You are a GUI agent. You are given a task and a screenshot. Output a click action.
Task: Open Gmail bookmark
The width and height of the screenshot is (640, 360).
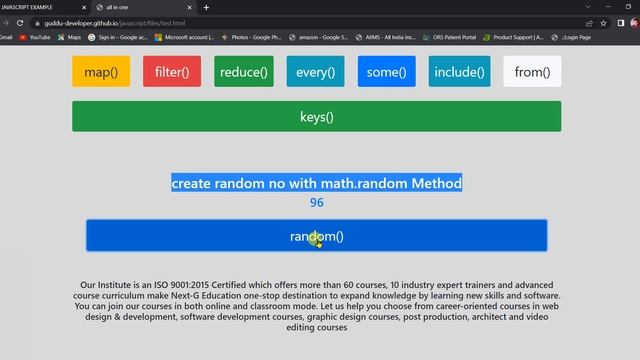coord(6,37)
